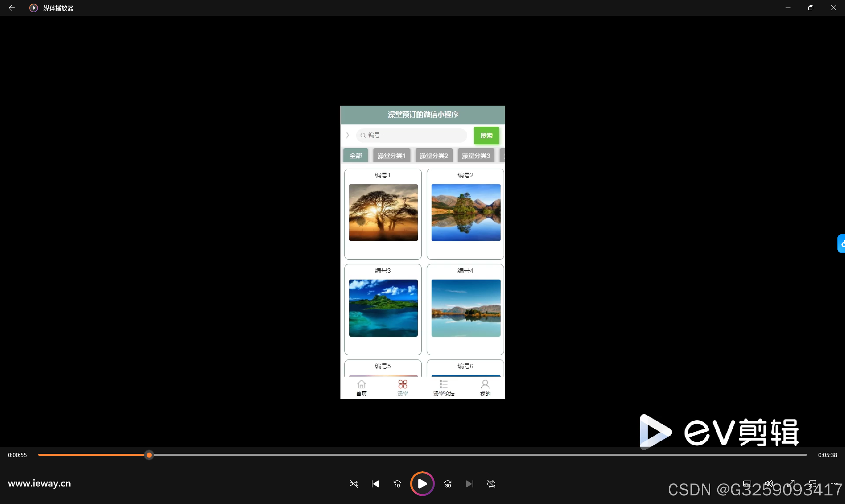845x504 pixels.
Task: Skip back 10 seconds
Action: point(397,484)
